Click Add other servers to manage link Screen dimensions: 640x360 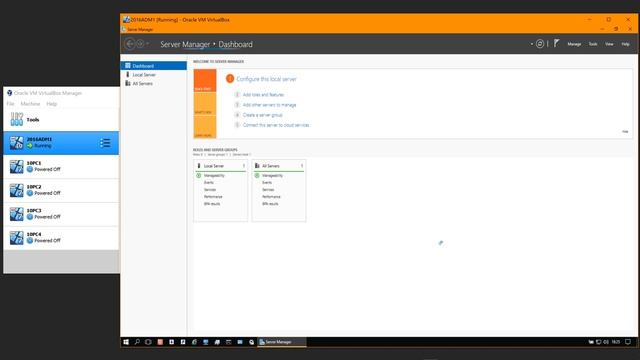click(269, 105)
